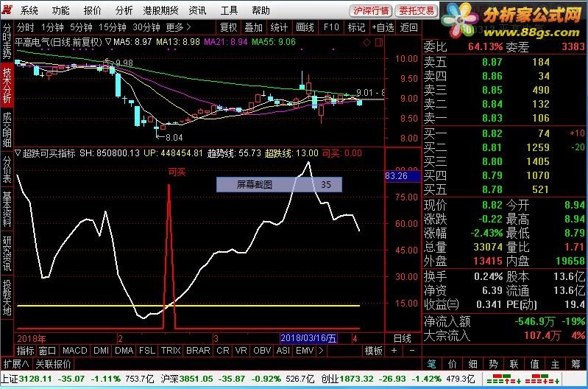588x389 pixels.
Task: Open the 资讯 menu
Action: [x=197, y=10]
